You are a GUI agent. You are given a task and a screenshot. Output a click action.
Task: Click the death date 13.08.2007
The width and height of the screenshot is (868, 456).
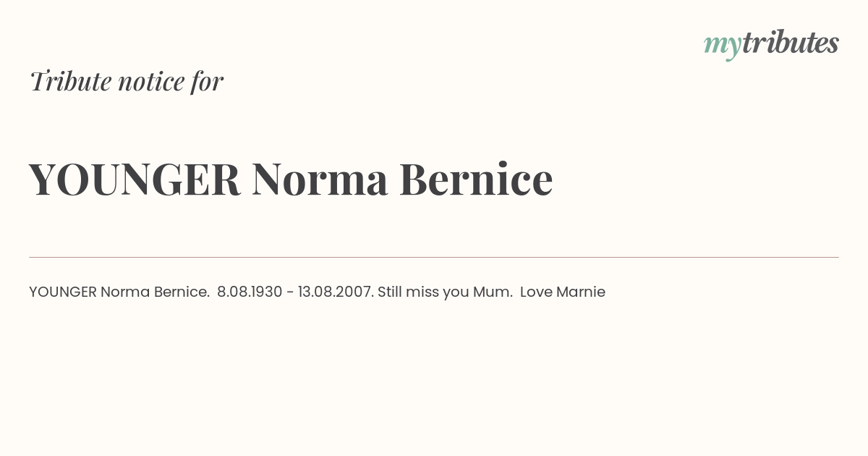tap(336, 292)
